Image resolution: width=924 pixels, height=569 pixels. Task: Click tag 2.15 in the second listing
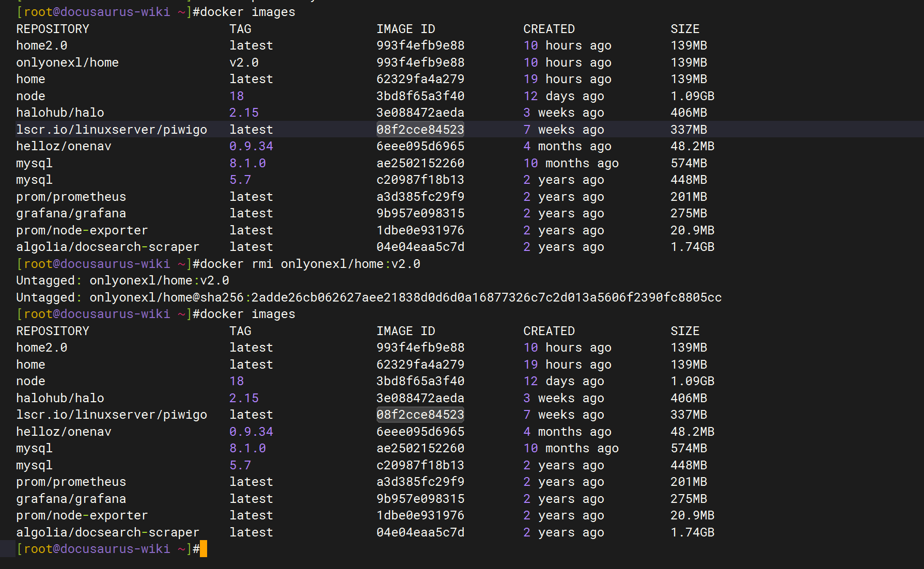pos(244,398)
